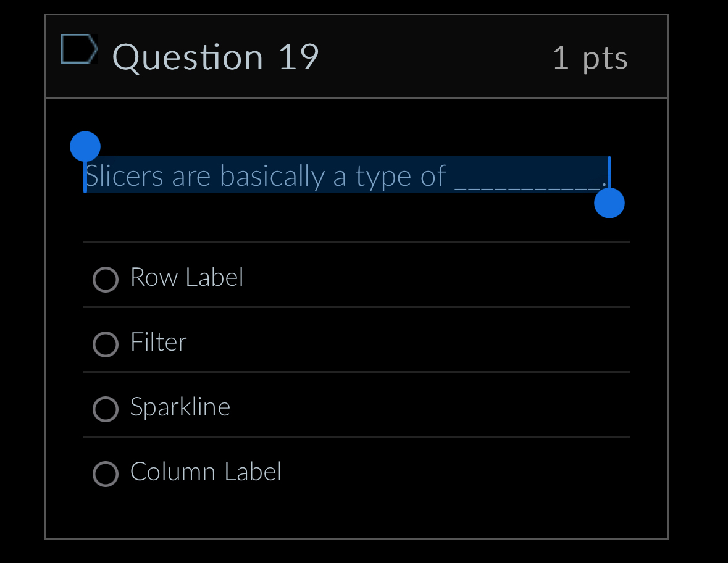The width and height of the screenshot is (728, 563).
Task: Select the Filter answer option
Action: point(106,344)
